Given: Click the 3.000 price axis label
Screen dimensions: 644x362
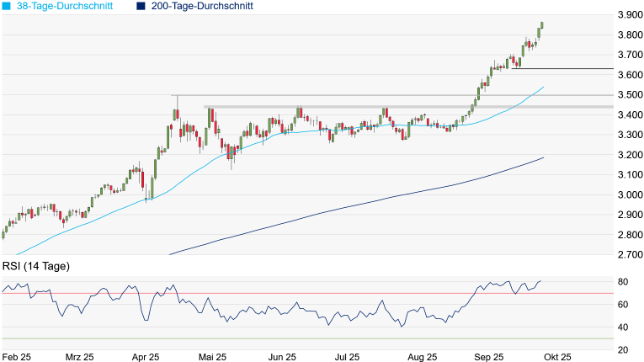Looking at the screenshot, I should (630, 194).
